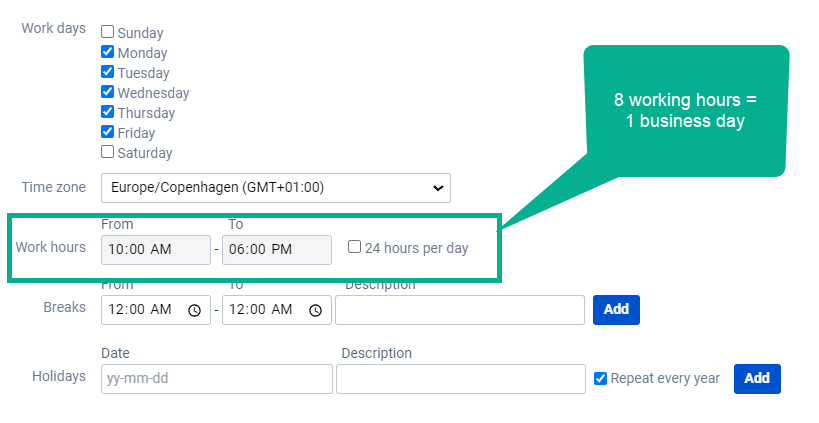
Task: Uncheck the Thursday checkbox
Action: pyautogui.click(x=108, y=112)
